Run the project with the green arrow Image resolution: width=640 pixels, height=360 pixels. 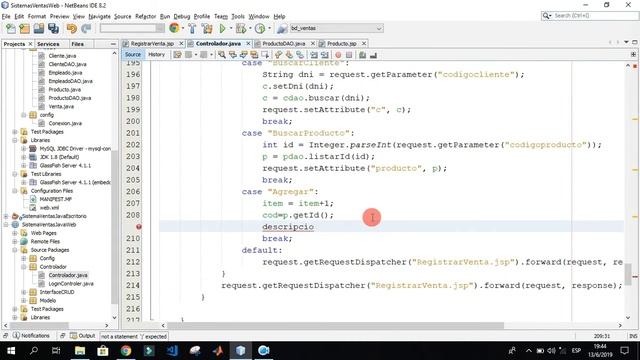[x=222, y=28]
